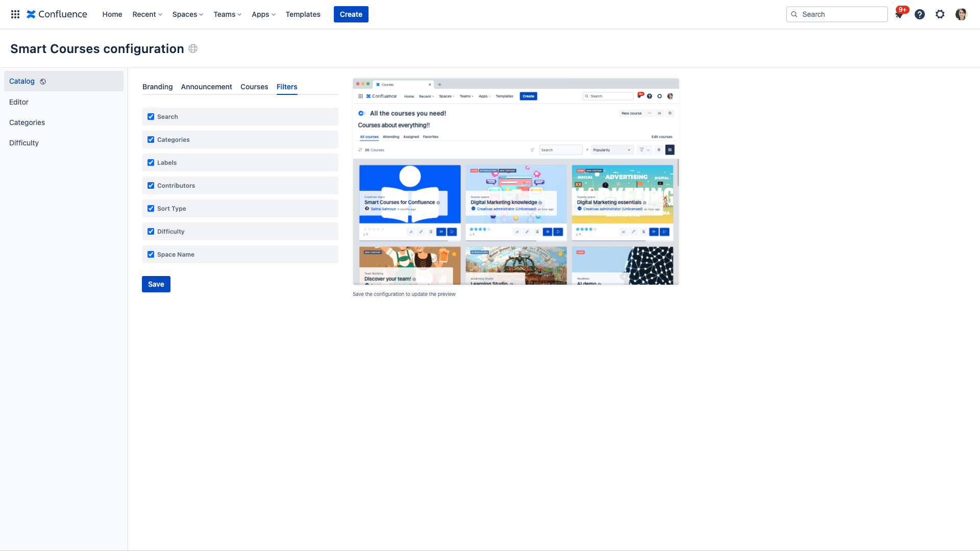Toggle the Categories filter checkbox
980x551 pixels.
pos(151,140)
